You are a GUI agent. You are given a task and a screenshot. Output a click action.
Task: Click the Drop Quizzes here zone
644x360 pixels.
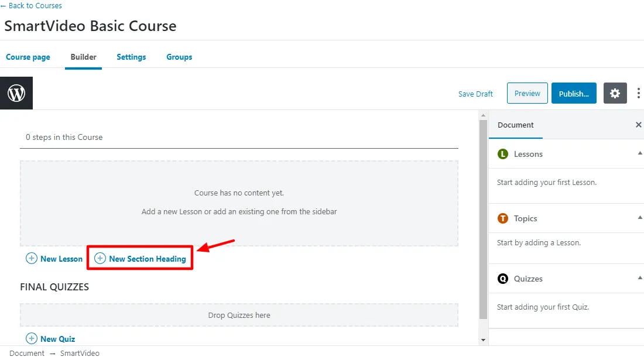[239, 315]
